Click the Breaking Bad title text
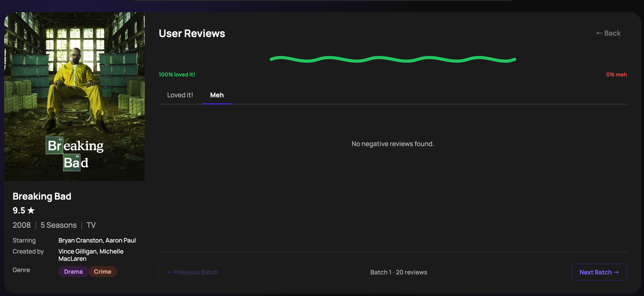The height and width of the screenshot is (296, 644). coord(42,196)
